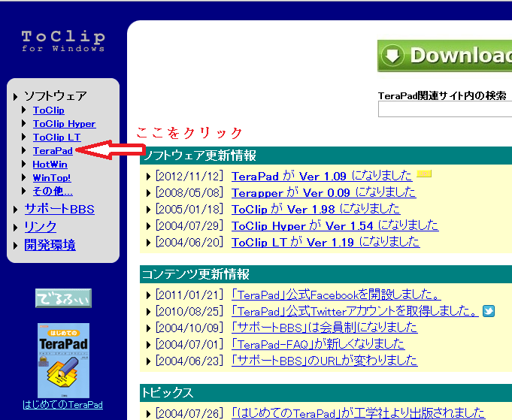Image resolution: width=512 pixels, height=420 pixels.
Task: Open the 開発環境 sidebar item
Action: [x=50, y=245]
